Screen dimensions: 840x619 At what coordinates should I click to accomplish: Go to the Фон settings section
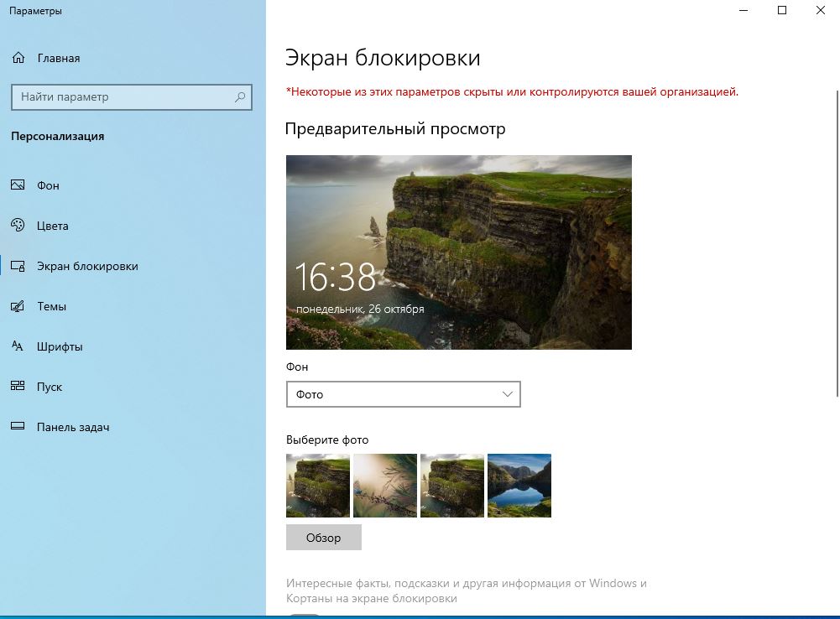click(x=48, y=186)
